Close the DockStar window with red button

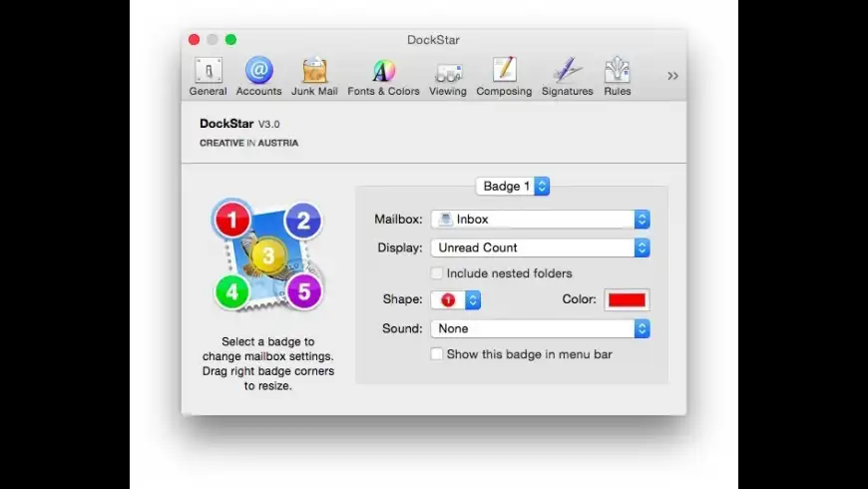(194, 39)
